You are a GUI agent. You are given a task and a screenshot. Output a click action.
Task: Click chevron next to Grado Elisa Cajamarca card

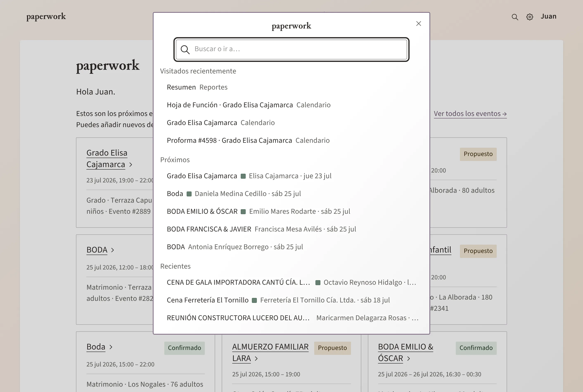(x=130, y=165)
